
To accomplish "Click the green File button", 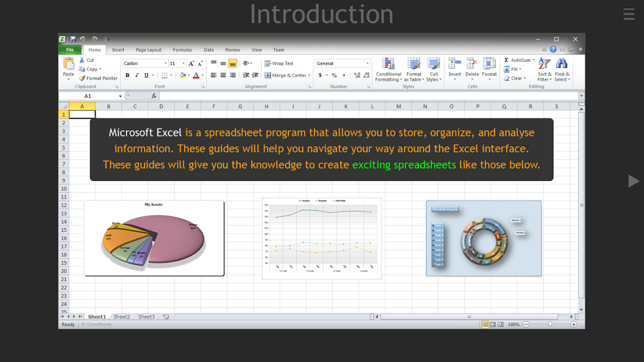I will click(70, 50).
